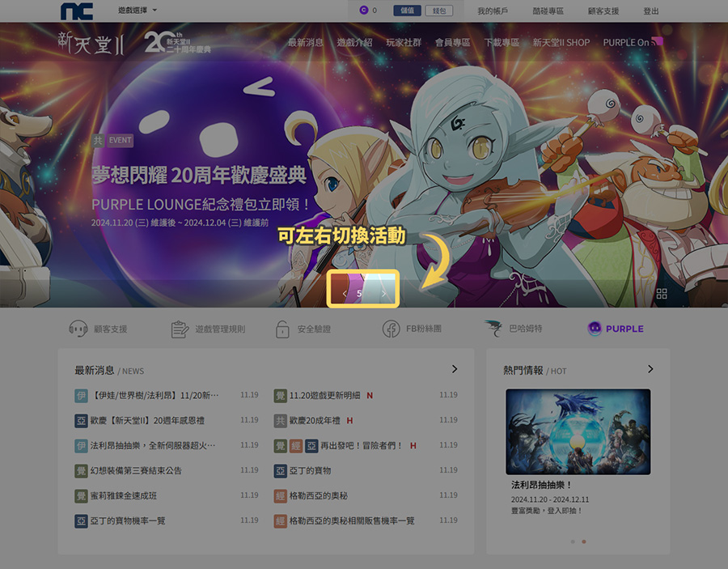Viewport: 728px width, 569px height.
Task: Click the NC logo in the top bar
Action: 77,11
